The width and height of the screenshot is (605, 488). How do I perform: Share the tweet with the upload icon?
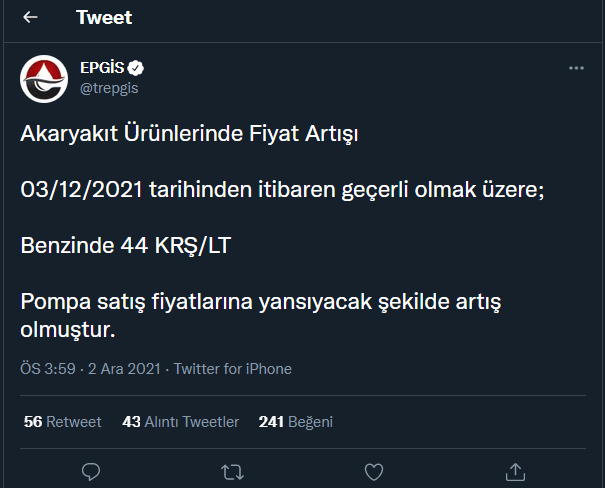[515, 470]
